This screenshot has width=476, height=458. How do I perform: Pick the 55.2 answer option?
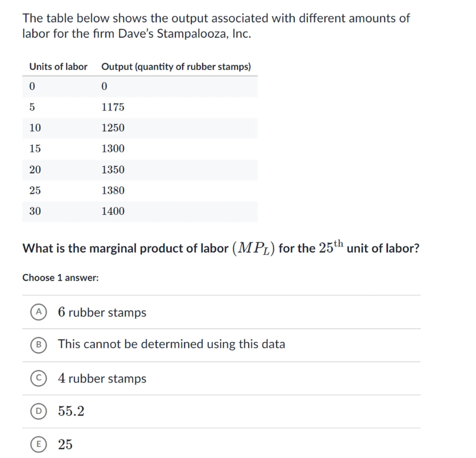tap(71, 411)
